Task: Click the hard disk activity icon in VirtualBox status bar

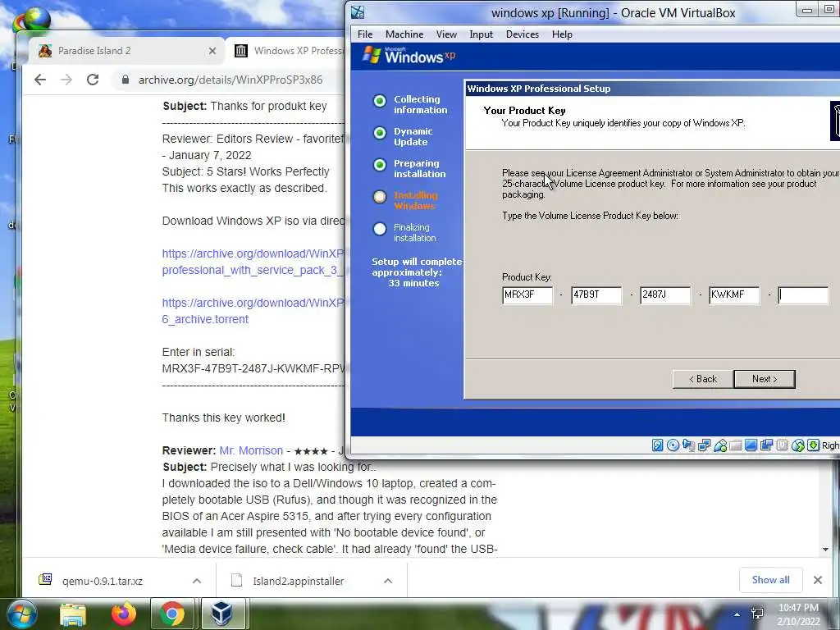Action: [x=657, y=445]
